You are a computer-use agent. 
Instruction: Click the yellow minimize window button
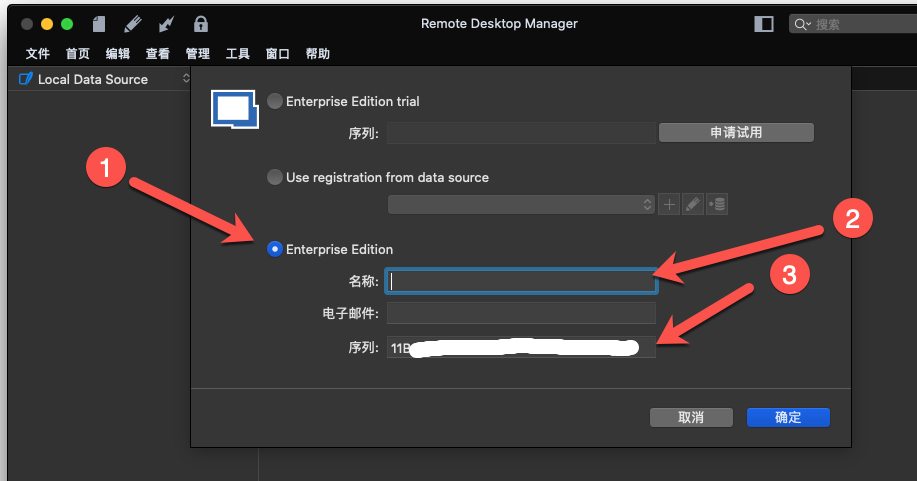click(47, 24)
